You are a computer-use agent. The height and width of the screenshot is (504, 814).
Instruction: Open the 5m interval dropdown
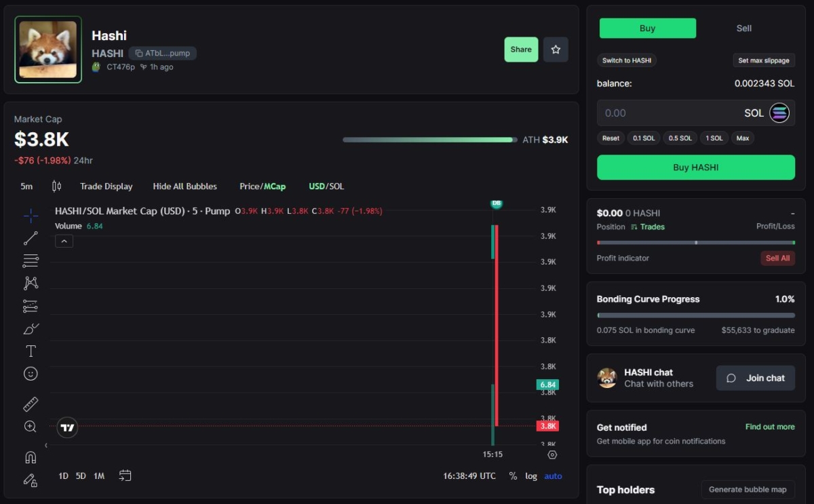click(x=26, y=187)
